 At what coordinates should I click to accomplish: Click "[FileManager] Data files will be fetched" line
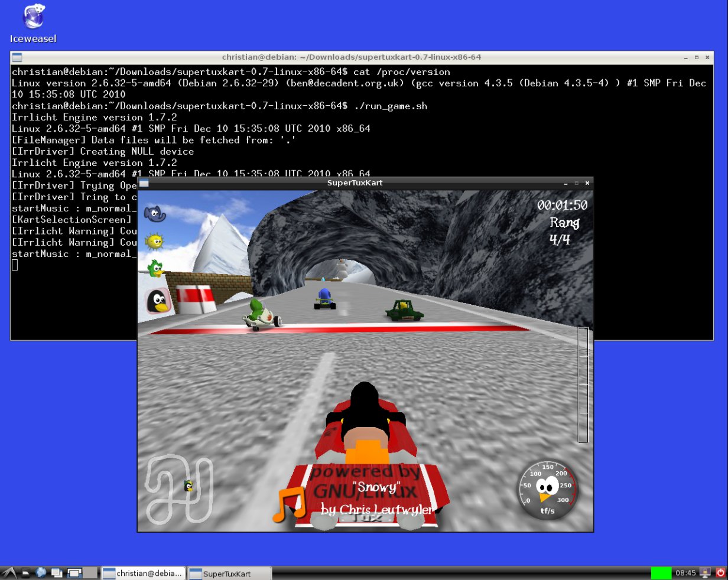click(x=154, y=140)
